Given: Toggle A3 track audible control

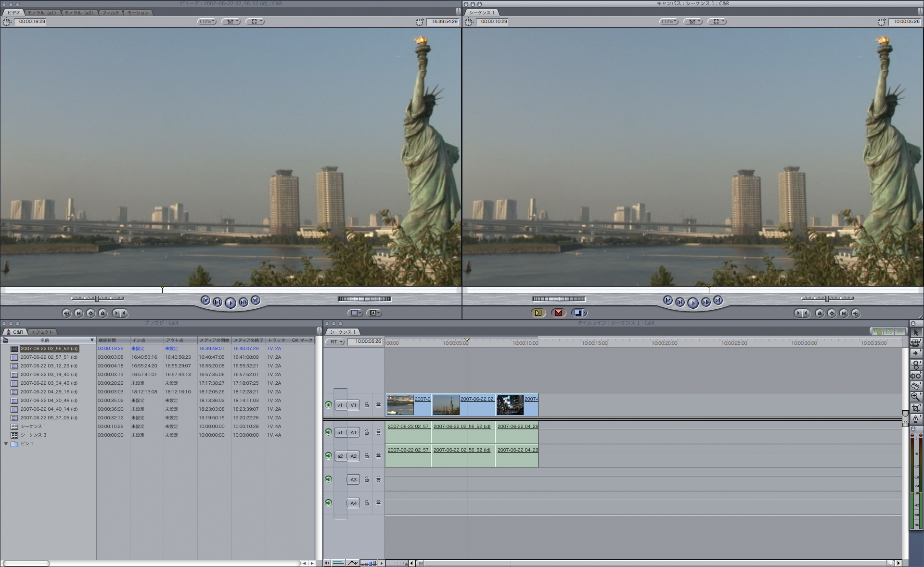Looking at the screenshot, I should pos(329,479).
